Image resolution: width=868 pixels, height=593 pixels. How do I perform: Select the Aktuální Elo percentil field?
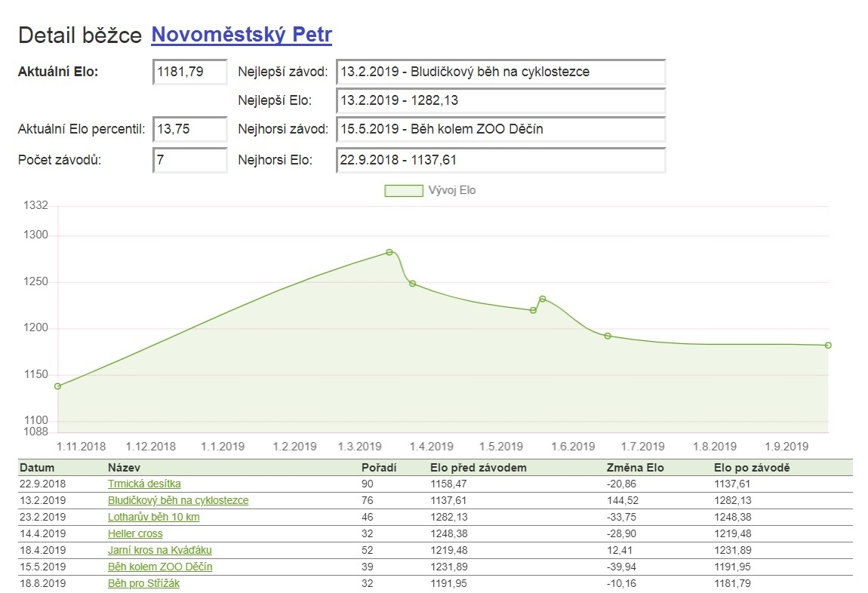tap(189, 129)
